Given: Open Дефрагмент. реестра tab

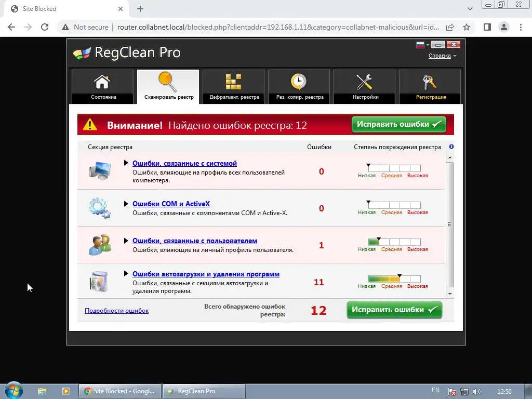Looking at the screenshot, I should (234, 87).
